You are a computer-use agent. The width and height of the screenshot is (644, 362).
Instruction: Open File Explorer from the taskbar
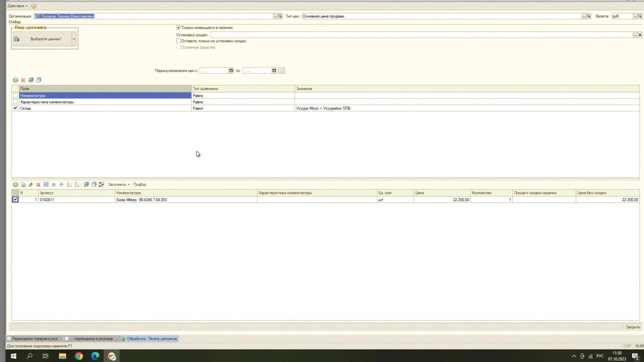point(62,356)
